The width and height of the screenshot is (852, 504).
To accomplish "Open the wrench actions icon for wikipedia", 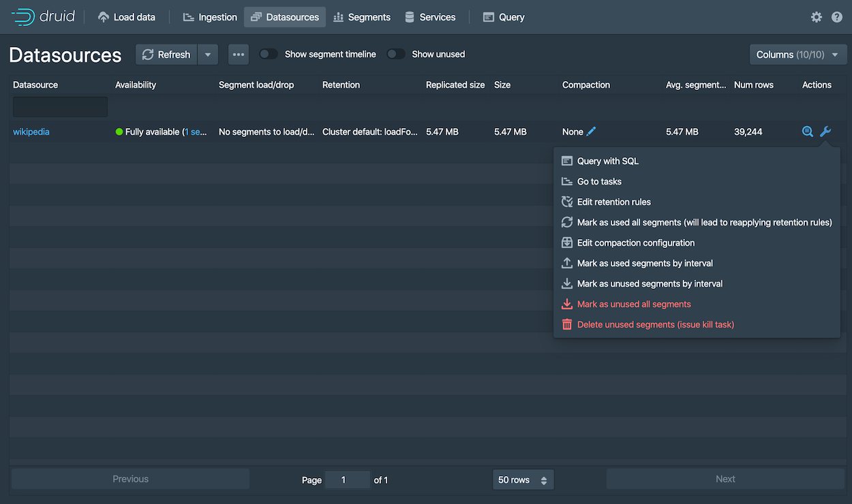I will tap(825, 131).
